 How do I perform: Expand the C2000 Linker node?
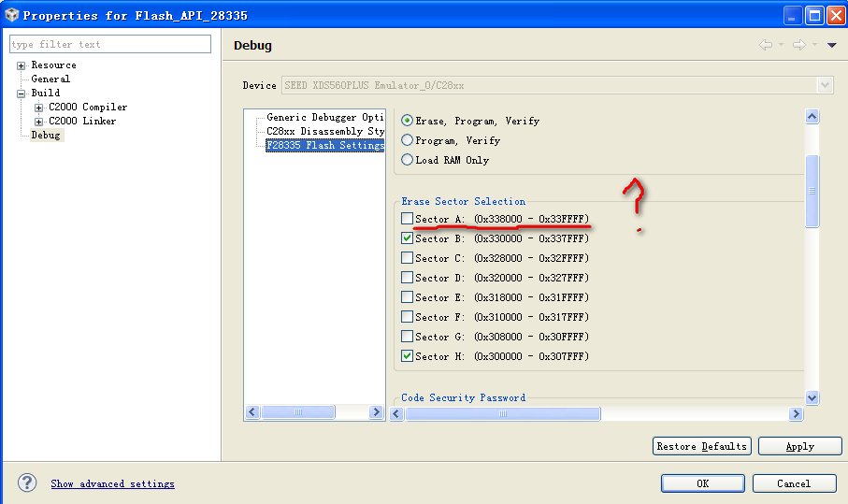(38, 122)
